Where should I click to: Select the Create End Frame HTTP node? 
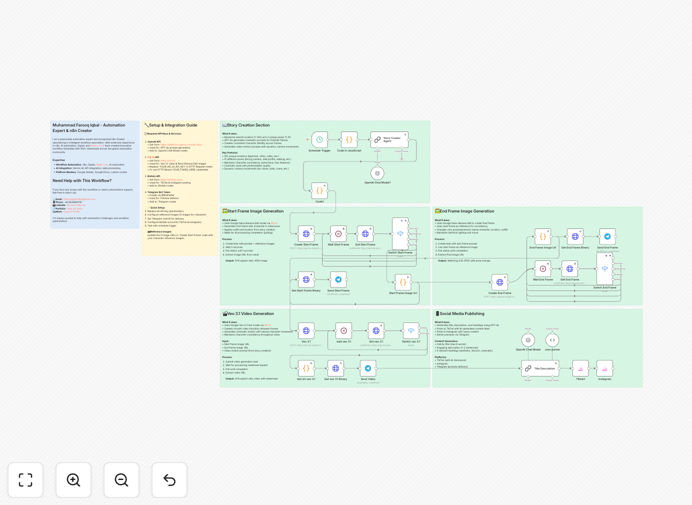(500, 283)
